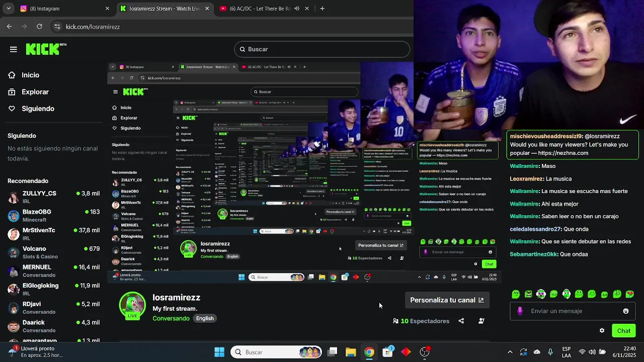
Task: Click the mischievousheaddressiz19 pinned message
Action: tap(572, 145)
